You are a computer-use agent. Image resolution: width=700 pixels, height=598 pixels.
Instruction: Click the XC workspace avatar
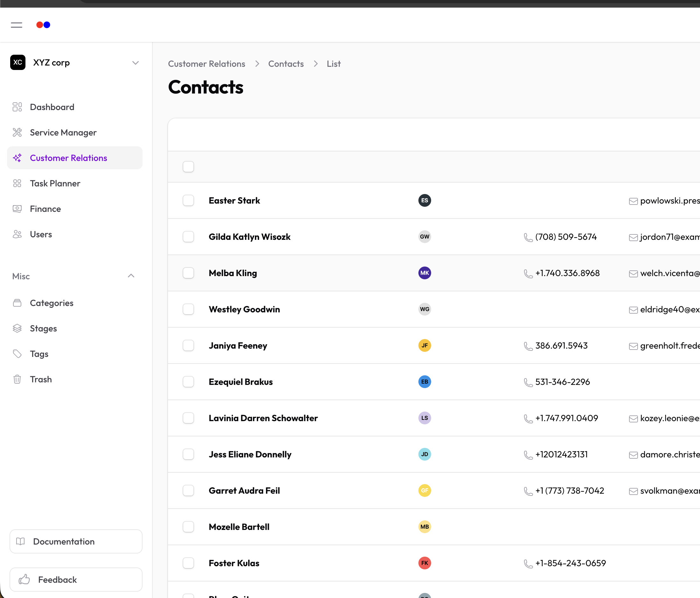coord(18,62)
